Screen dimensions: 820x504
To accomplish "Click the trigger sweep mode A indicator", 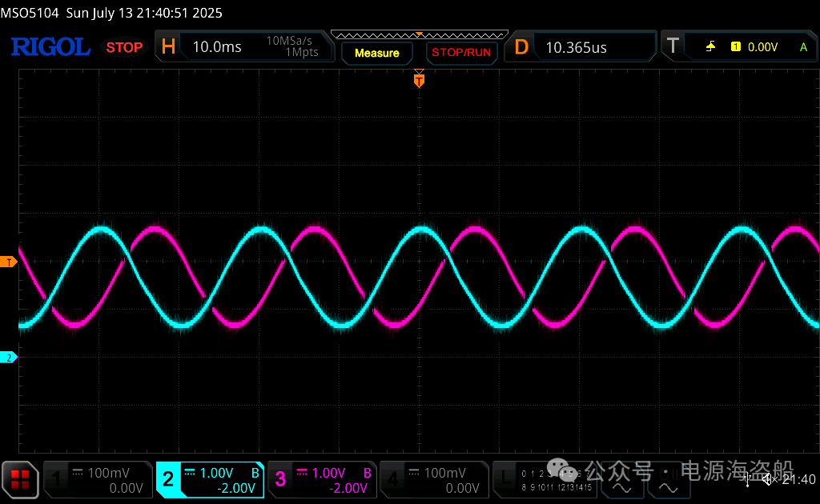I will [x=803, y=47].
